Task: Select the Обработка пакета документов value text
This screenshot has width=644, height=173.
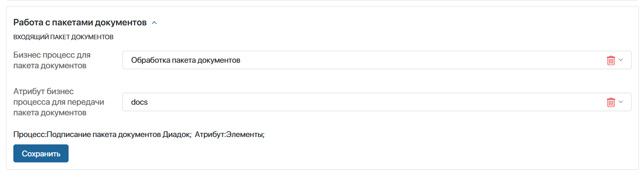Action: point(186,60)
